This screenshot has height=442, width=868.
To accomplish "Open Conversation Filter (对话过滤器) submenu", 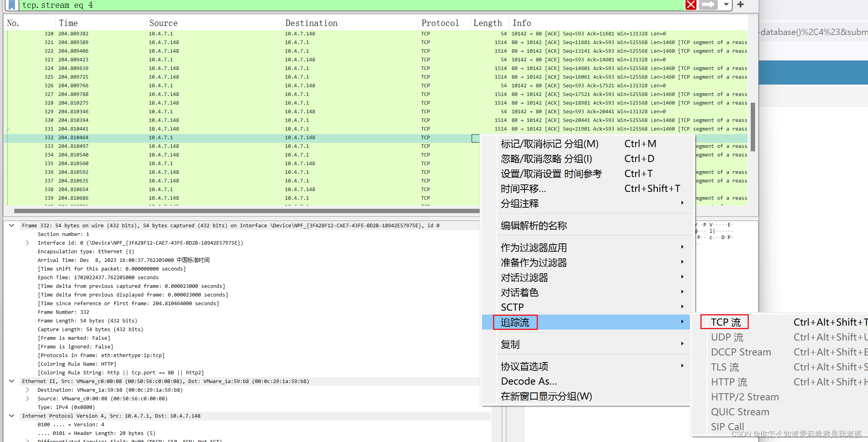I will coord(586,278).
